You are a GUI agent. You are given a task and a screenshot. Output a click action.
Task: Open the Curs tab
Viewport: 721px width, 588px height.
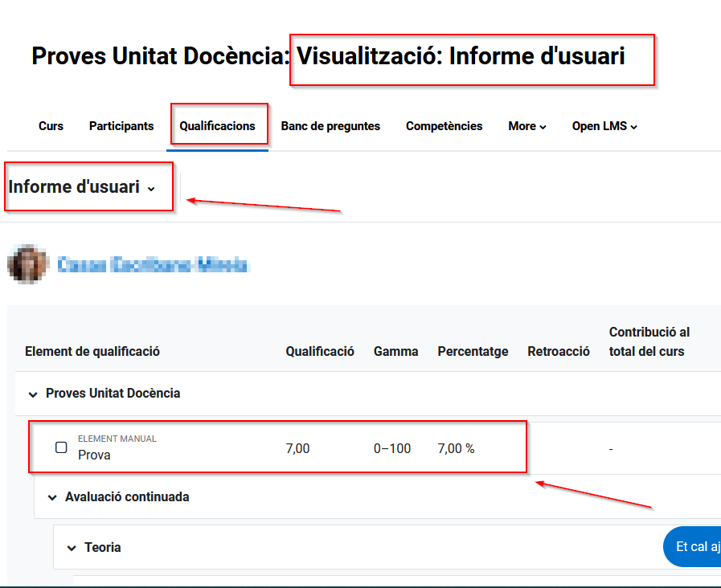[51, 126]
